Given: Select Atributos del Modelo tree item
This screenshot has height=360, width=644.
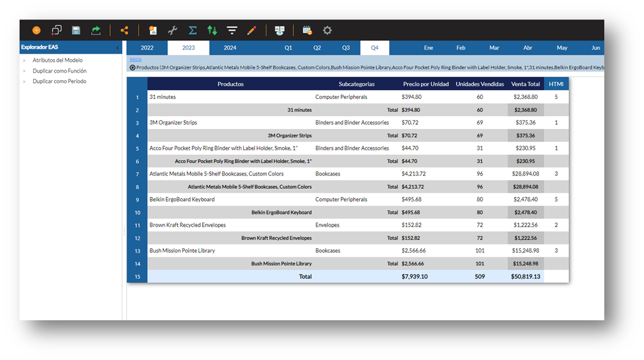Looking at the screenshot, I should [x=57, y=60].
